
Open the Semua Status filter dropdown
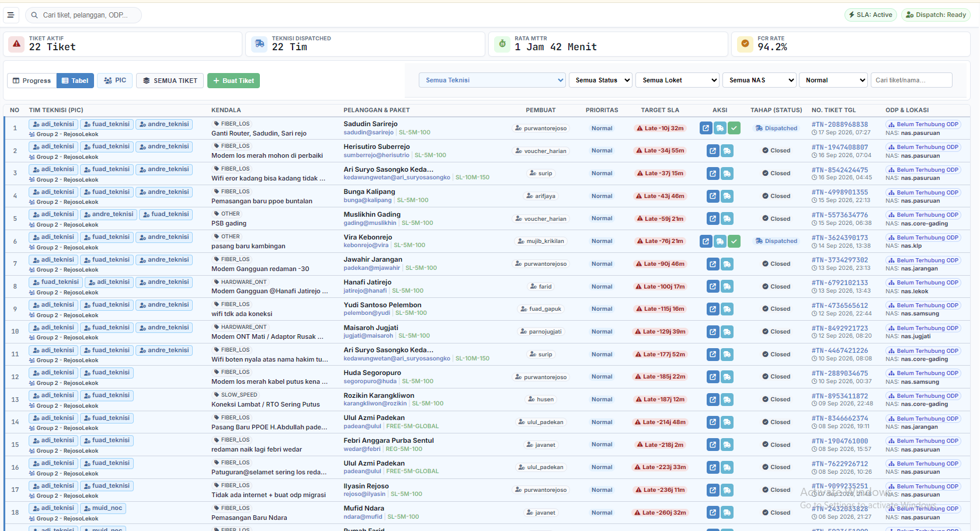point(600,80)
